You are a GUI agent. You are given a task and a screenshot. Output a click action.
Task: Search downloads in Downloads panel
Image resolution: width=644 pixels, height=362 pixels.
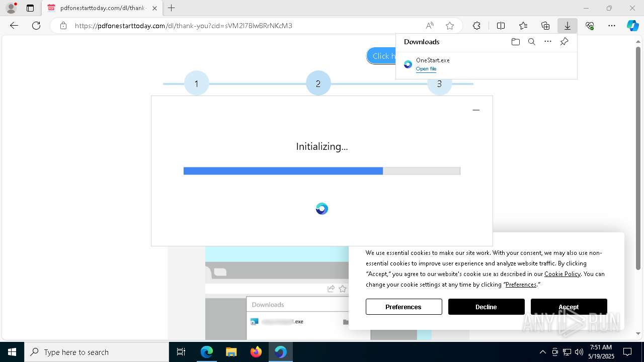pyautogui.click(x=531, y=42)
